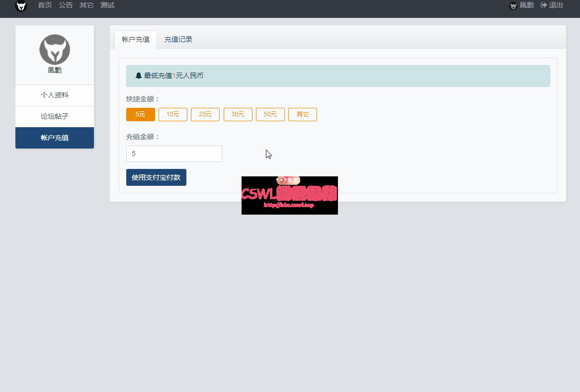Pick the 50元 quick amount option

click(270, 114)
